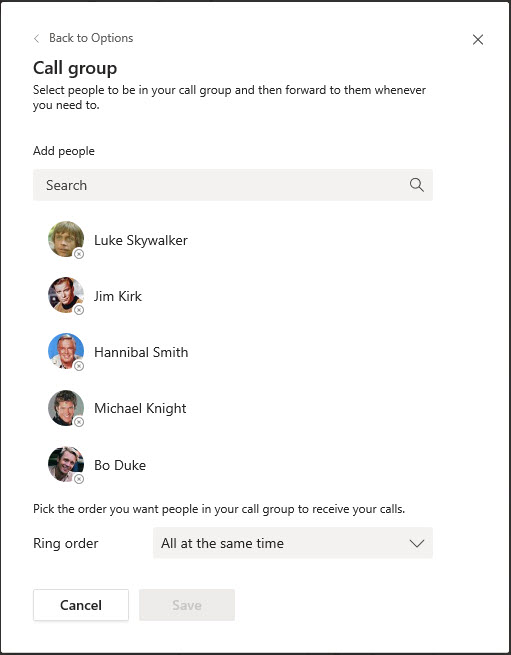Go back to Options
This screenshot has height=655, width=511.
tap(91, 38)
